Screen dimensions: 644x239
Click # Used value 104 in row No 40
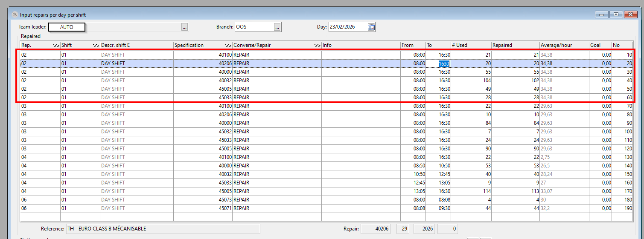point(471,81)
